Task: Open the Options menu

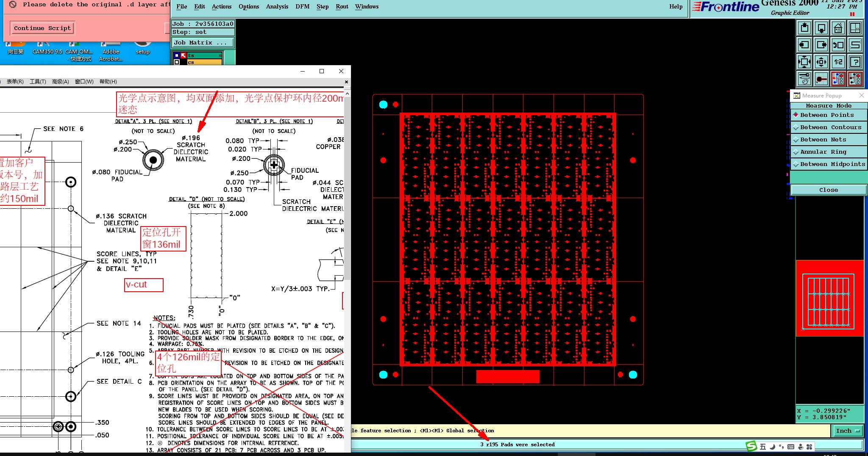Action: (x=249, y=7)
